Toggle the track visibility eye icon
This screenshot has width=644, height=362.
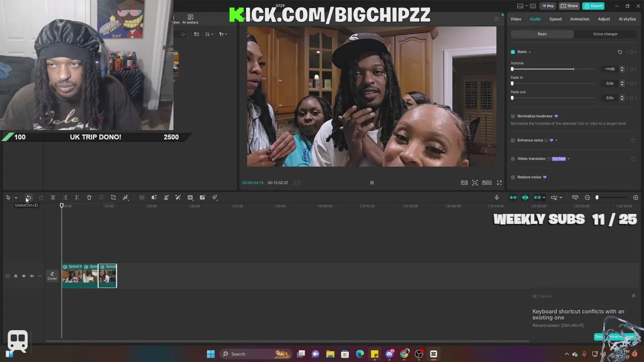(x=24, y=276)
